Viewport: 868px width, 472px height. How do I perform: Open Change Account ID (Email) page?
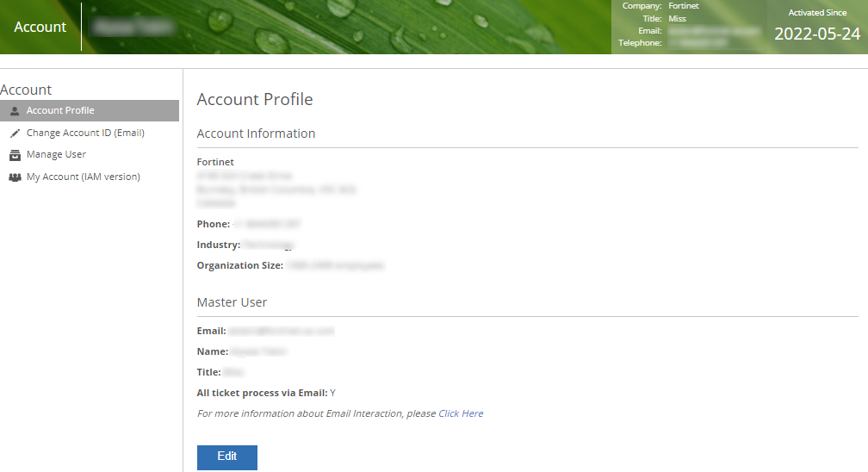tap(85, 134)
